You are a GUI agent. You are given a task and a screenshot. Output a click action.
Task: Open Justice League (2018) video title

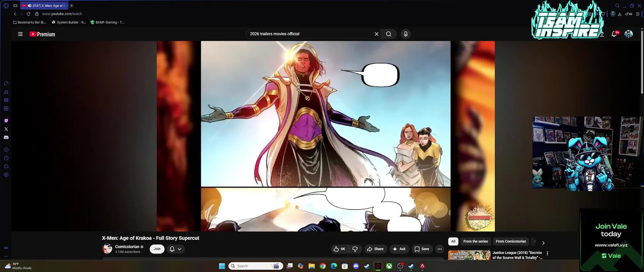(517, 255)
